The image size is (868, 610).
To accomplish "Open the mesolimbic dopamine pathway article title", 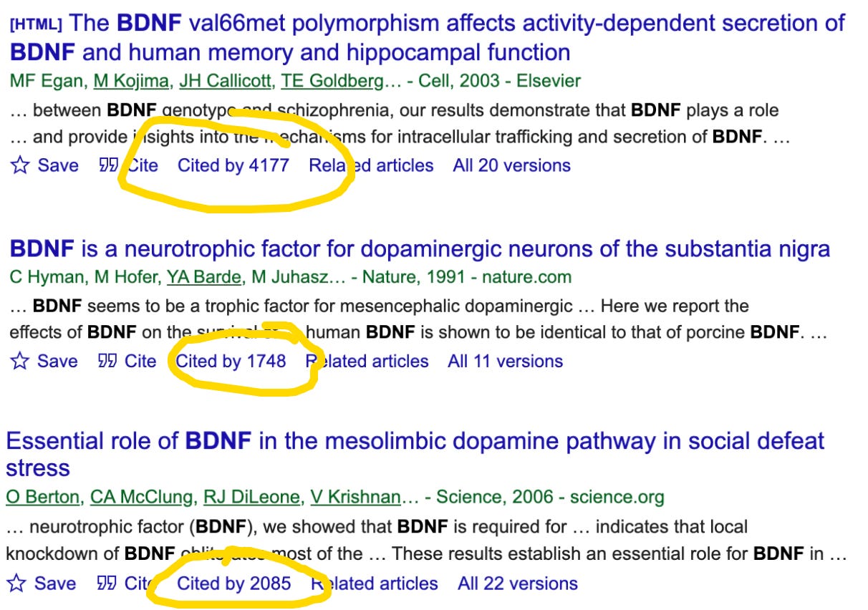I will (415, 441).
